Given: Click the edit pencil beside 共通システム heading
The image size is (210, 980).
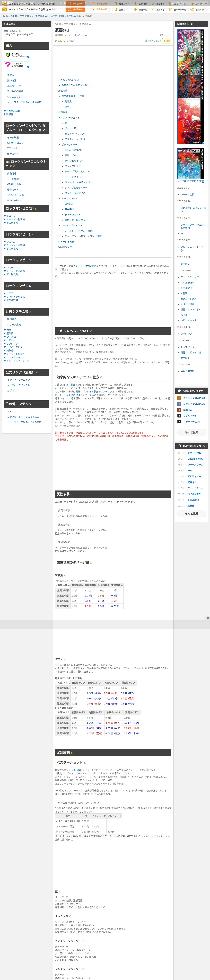Looking at the screenshot, I should pyautogui.click(x=30, y=312).
